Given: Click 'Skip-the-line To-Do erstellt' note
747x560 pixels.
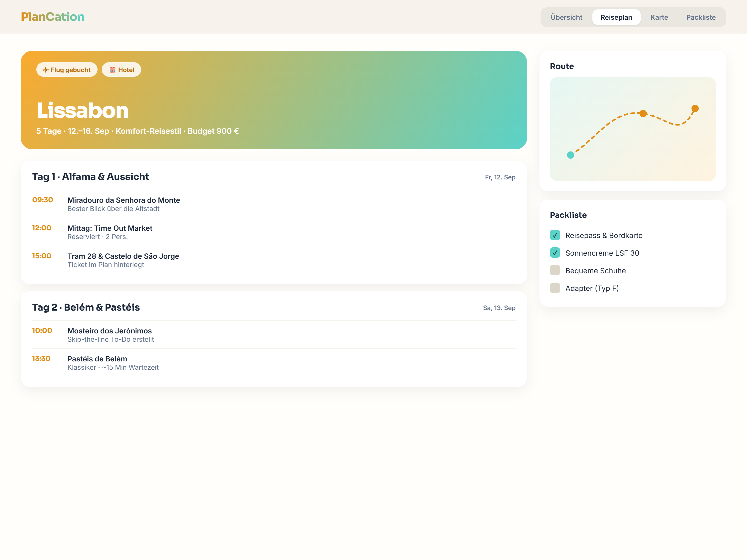Looking at the screenshot, I should coord(111,339).
